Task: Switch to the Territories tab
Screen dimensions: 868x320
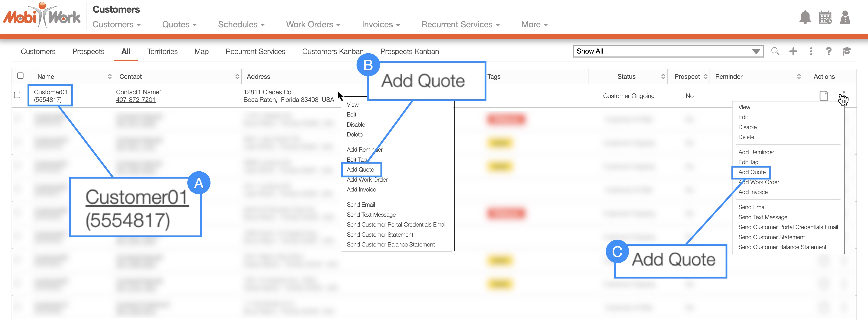Action: (x=162, y=52)
